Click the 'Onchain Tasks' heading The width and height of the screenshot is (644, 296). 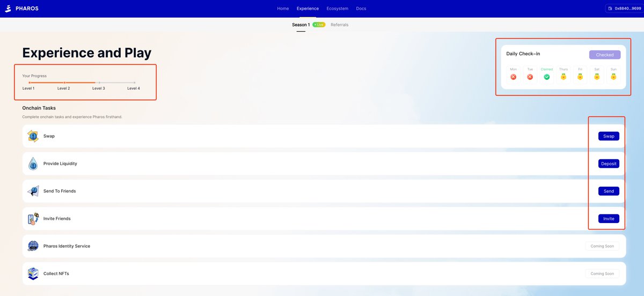coord(39,108)
